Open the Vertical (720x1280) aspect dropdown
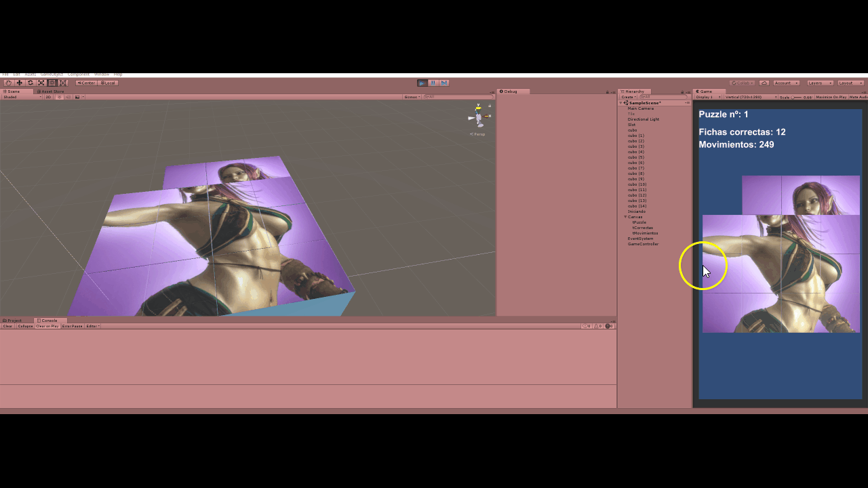The height and width of the screenshot is (488, 868). coord(751,97)
